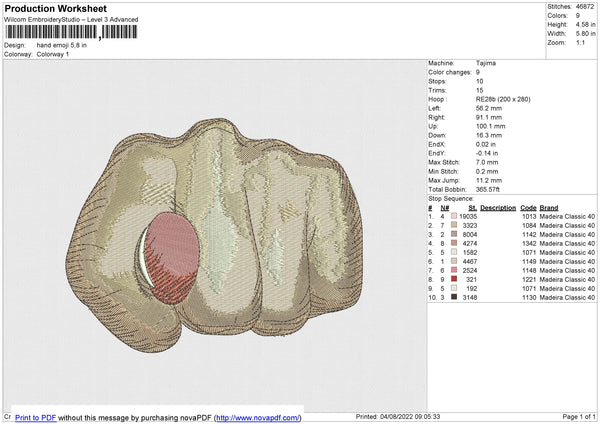Select Max Jump value 11.2 mm
This screenshot has width=600, height=424.
click(489, 180)
